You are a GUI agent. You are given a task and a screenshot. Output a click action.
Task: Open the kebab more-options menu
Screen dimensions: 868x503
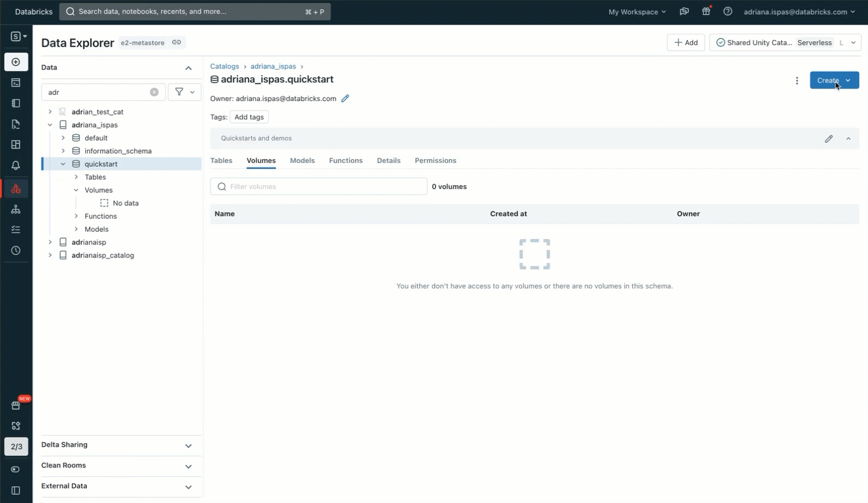tap(797, 80)
